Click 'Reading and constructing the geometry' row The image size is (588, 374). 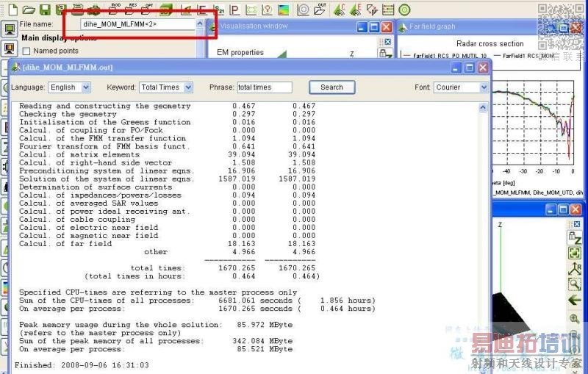(x=168, y=106)
